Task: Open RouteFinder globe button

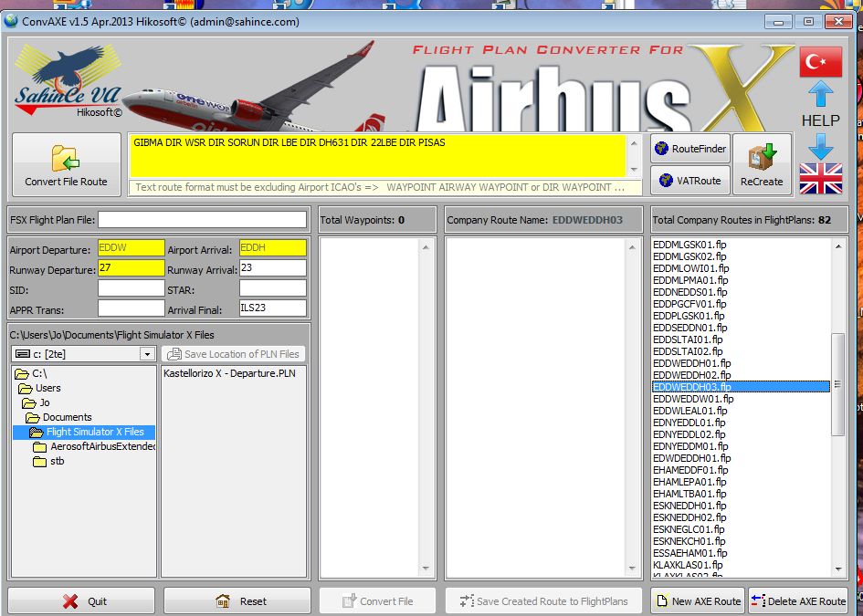Action: coord(690,149)
